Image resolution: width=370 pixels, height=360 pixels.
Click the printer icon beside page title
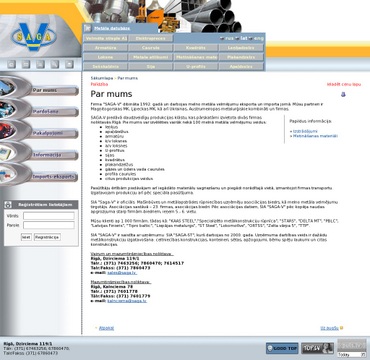(343, 95)
